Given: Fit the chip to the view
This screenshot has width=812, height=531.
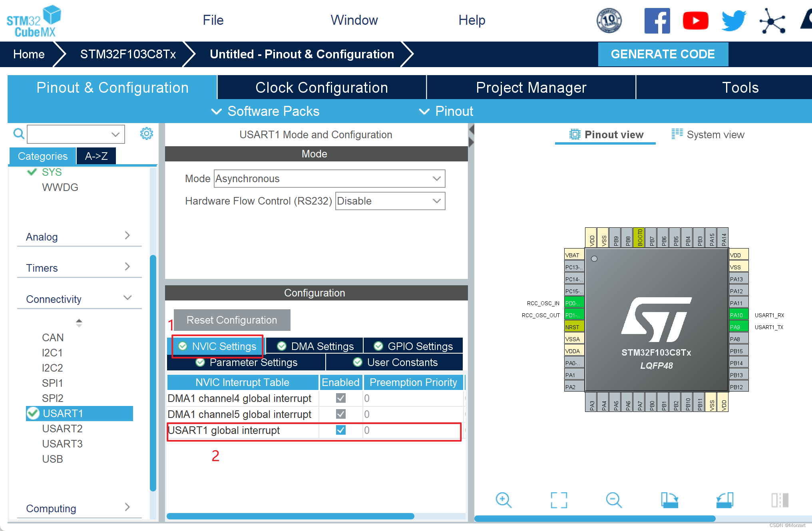Looking at the screenshot, I should (559, 500).
